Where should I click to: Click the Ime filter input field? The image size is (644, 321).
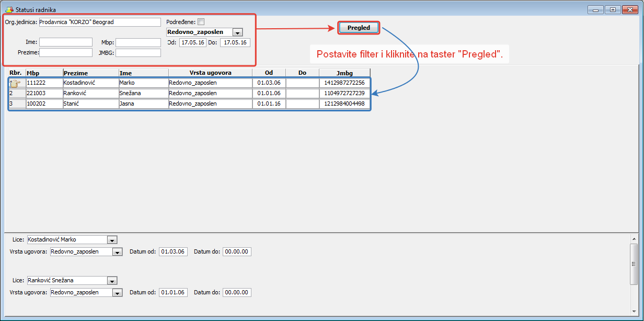[x=66, y=42]
